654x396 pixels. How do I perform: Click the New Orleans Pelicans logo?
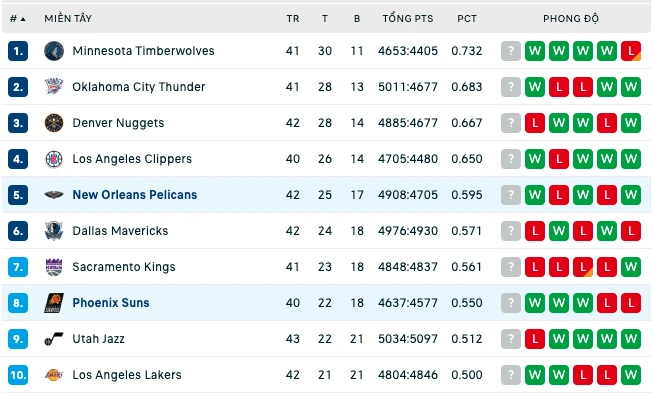pos(54,195)
